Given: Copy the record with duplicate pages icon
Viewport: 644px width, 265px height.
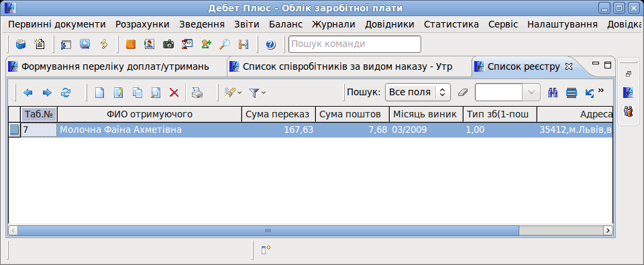Looking at the screenshot, I should coord(137,93).
